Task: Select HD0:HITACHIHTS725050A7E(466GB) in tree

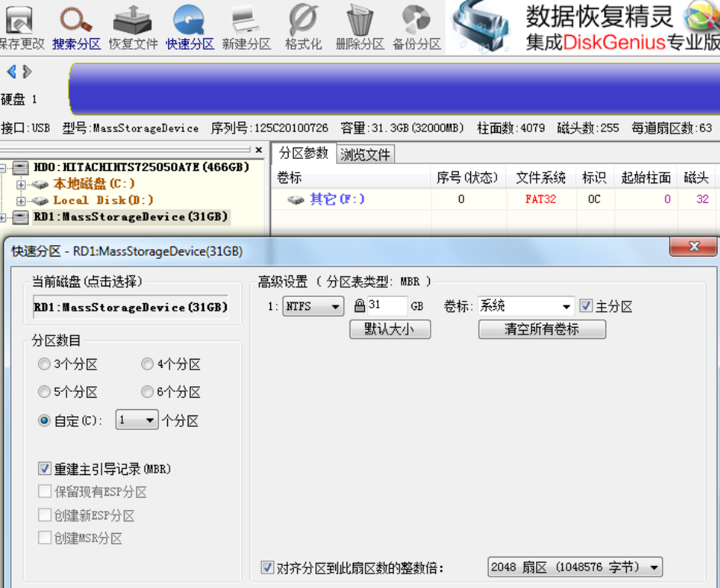Action: 141,166
